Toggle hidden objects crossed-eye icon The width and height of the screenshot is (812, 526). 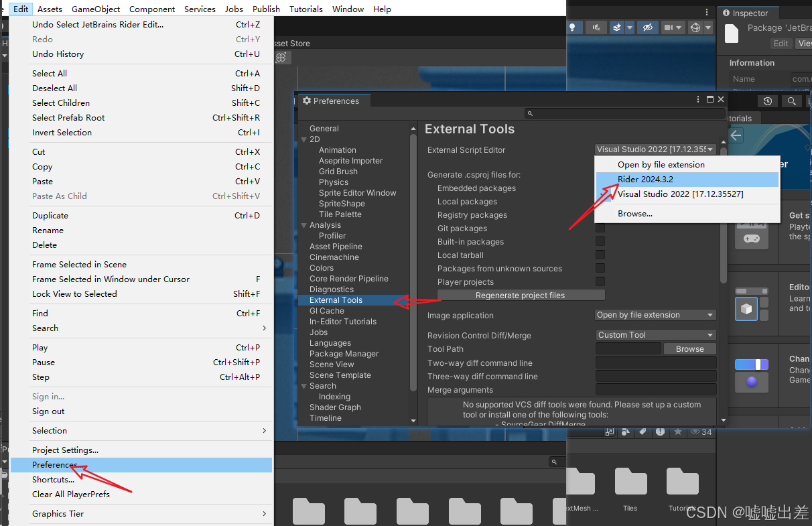647,27
